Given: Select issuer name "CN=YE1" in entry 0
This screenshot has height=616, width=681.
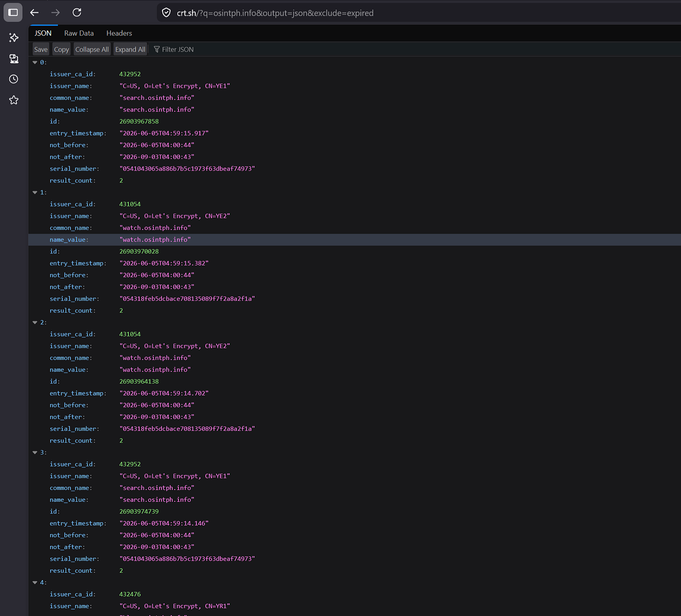Looking at the screenshot, I should (x=175, y=86).
